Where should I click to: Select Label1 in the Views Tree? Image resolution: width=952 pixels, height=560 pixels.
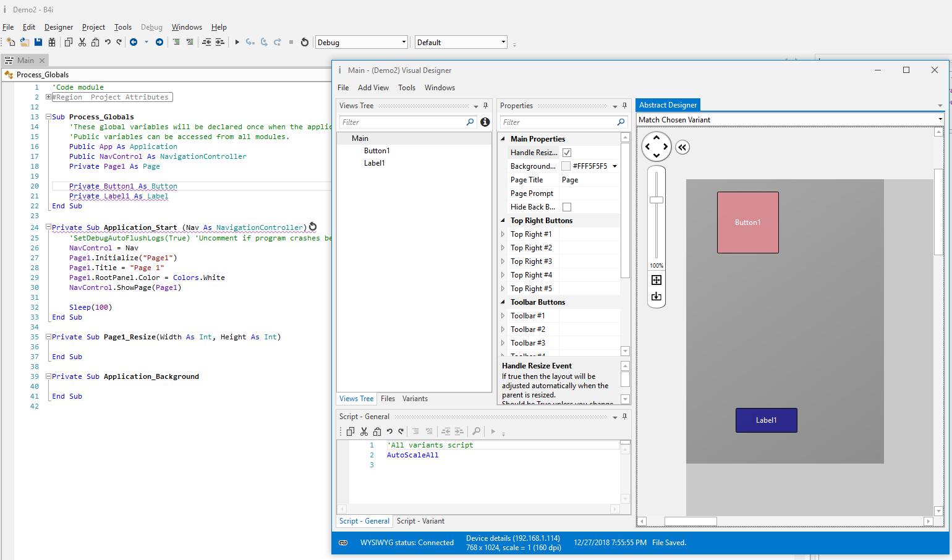pyautogui.click(x=374, y=163)
